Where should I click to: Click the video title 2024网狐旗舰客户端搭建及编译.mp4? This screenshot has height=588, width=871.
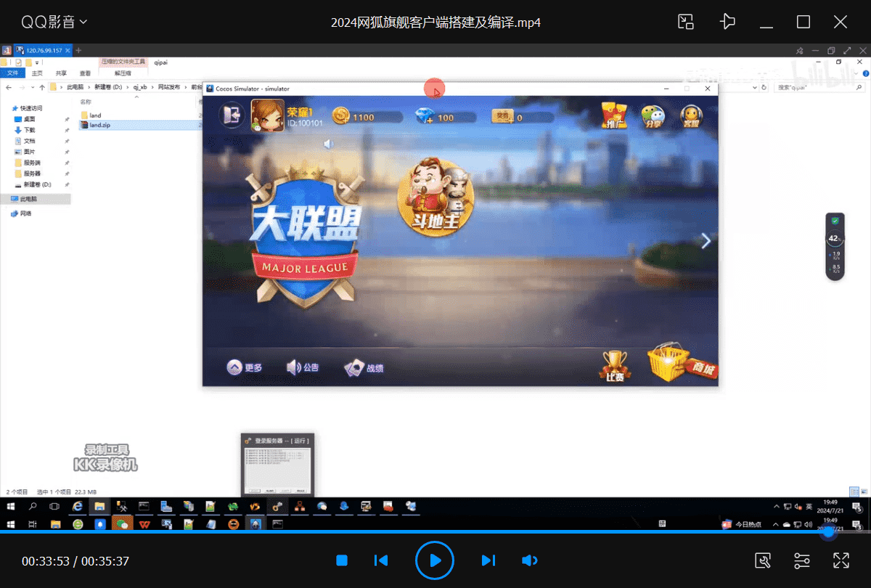pyautogui.click(x=435, y=23)
